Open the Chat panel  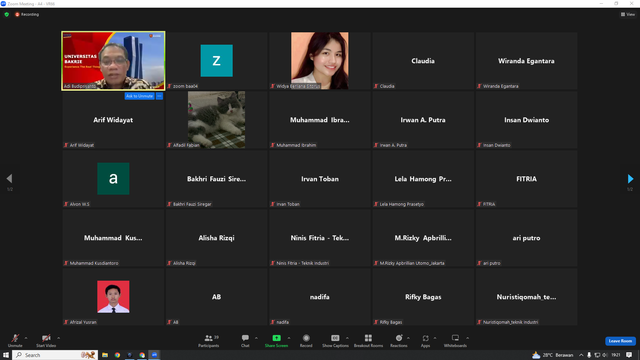(245, 340)
